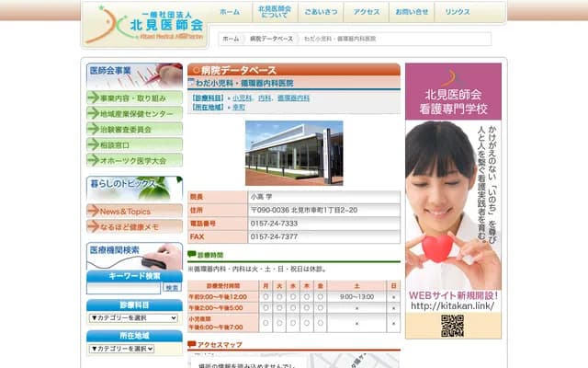Follow the 小児科 specialty link
The height and width of the screenshot is (368, 588).
click(242, 98)
